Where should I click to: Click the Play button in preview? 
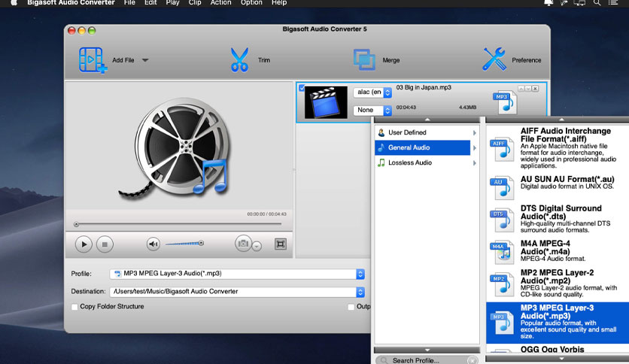84,244
